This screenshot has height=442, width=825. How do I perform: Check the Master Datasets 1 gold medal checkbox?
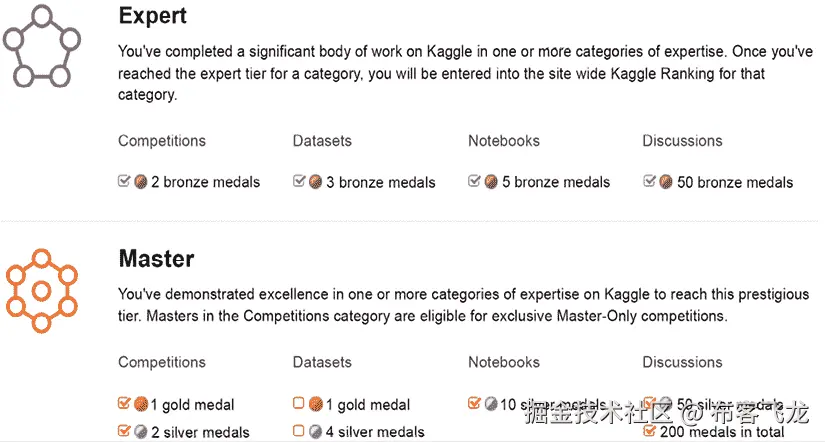coord(299,404)
